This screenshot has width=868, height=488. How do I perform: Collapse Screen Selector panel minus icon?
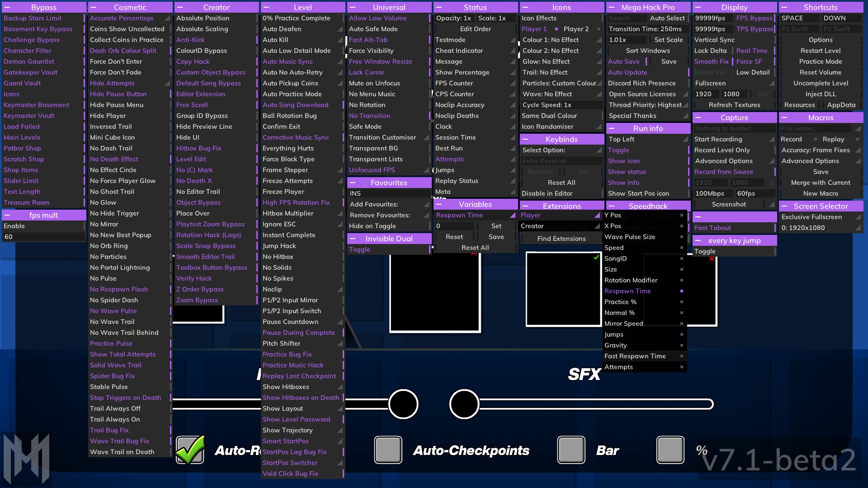tap(784, 206)
